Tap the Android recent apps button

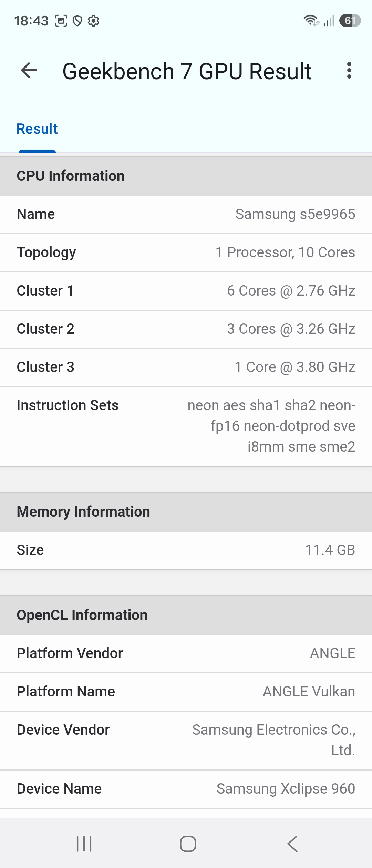tap(84, 844)
